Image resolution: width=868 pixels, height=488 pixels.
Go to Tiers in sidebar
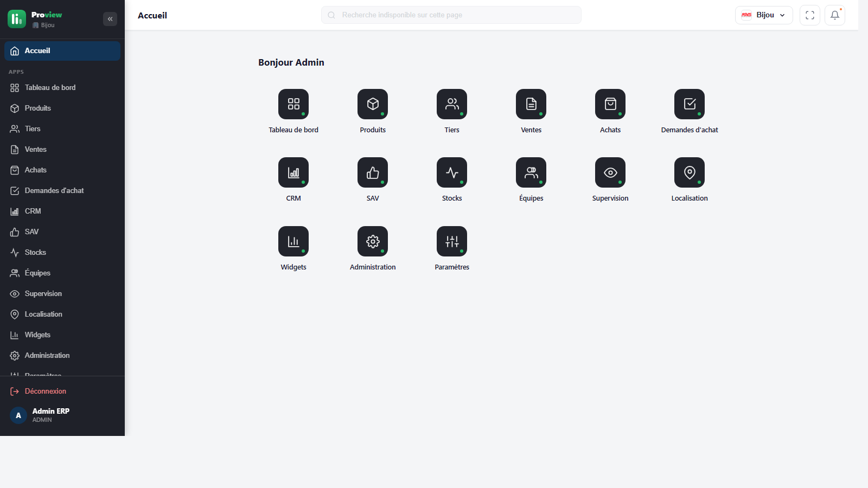[x=62, y=129]
